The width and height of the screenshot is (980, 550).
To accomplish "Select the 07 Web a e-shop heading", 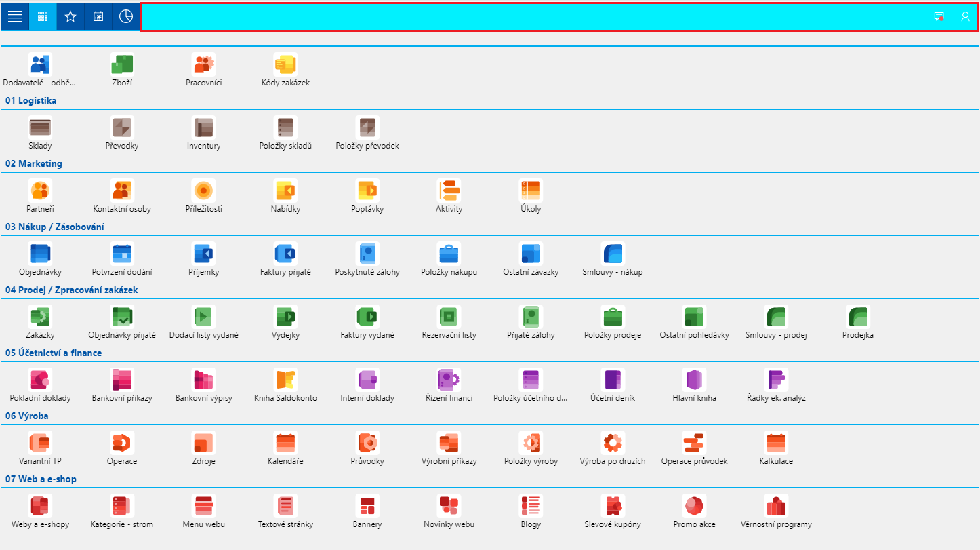I will (41, 479).
